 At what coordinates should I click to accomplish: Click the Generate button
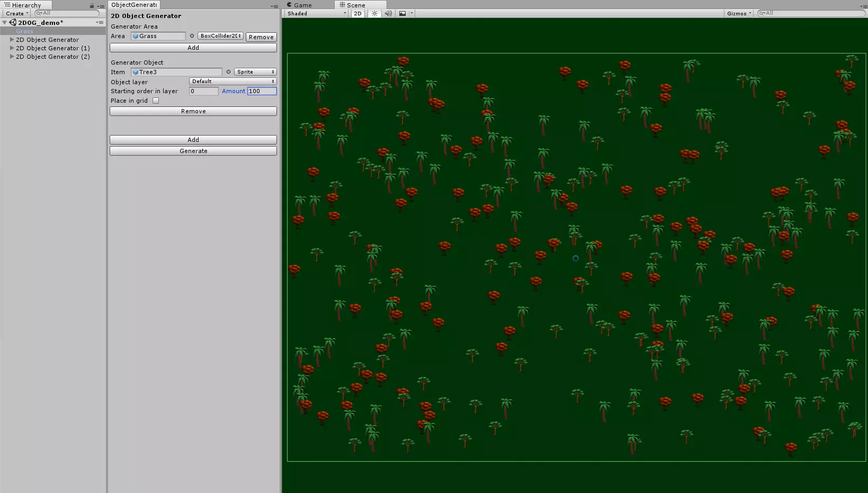point(193,151)
